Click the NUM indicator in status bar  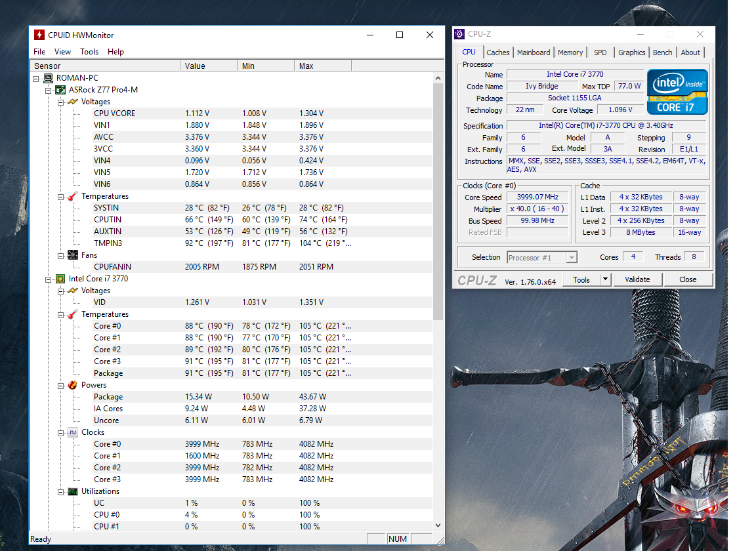[x=397, y=539]
